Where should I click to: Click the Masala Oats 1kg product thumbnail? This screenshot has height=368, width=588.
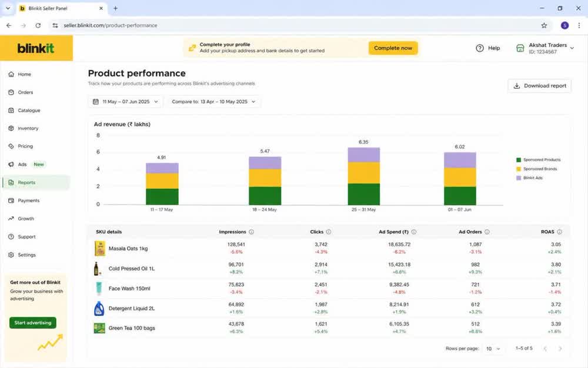100,249
